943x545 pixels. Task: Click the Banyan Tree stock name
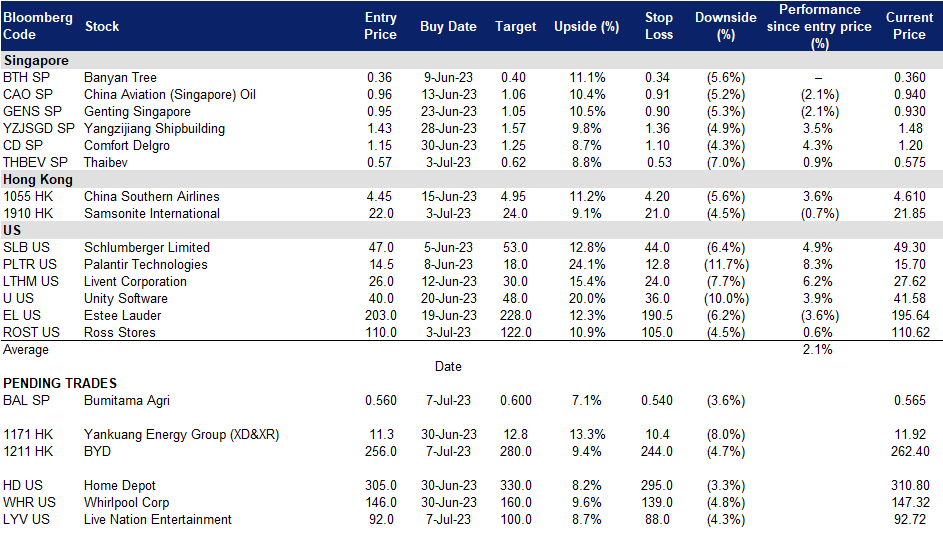120,78
